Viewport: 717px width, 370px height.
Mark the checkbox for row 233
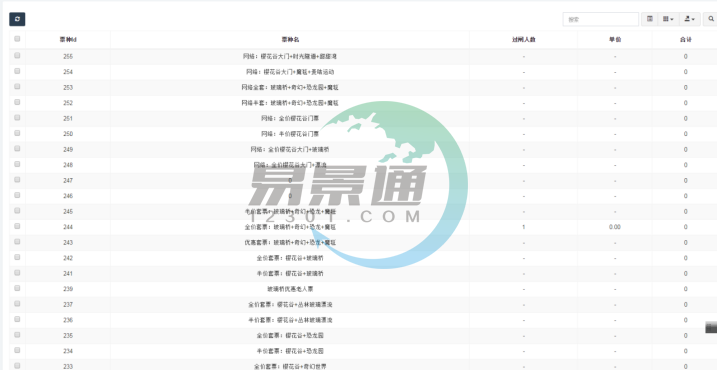[17, 365]
